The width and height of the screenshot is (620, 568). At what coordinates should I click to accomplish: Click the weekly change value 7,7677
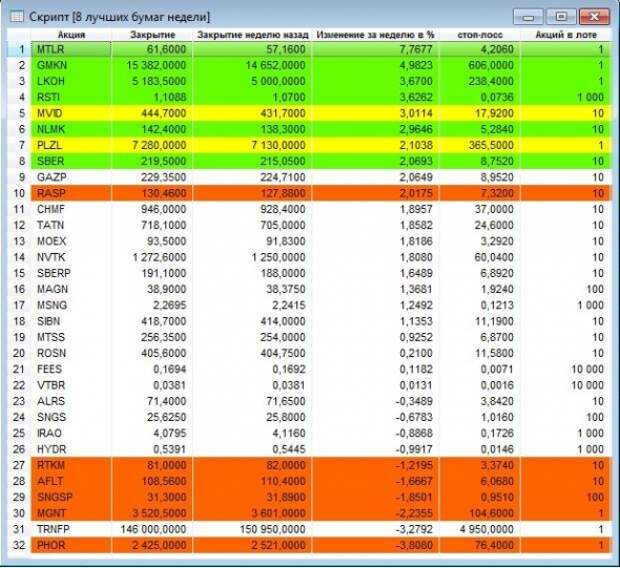point(416,49)
